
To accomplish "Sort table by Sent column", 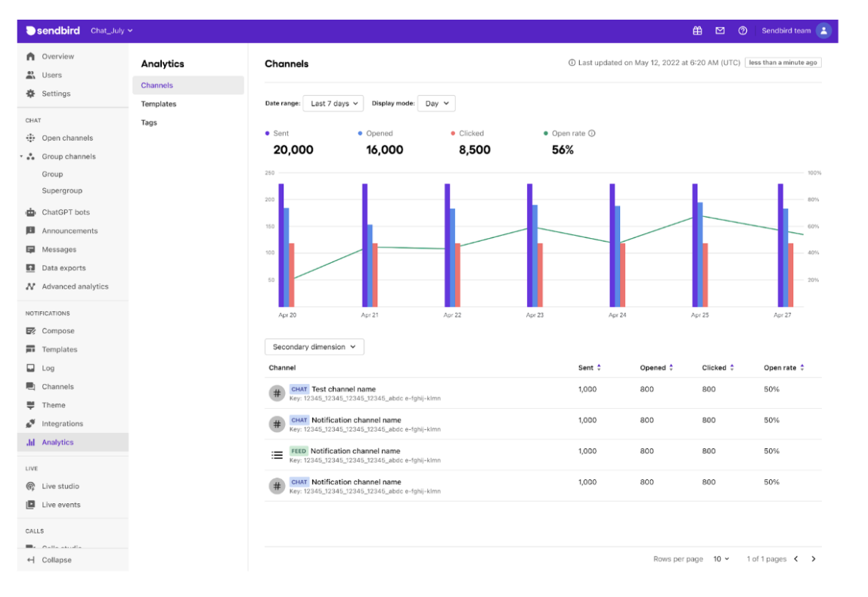I will (x=599, y=368).
